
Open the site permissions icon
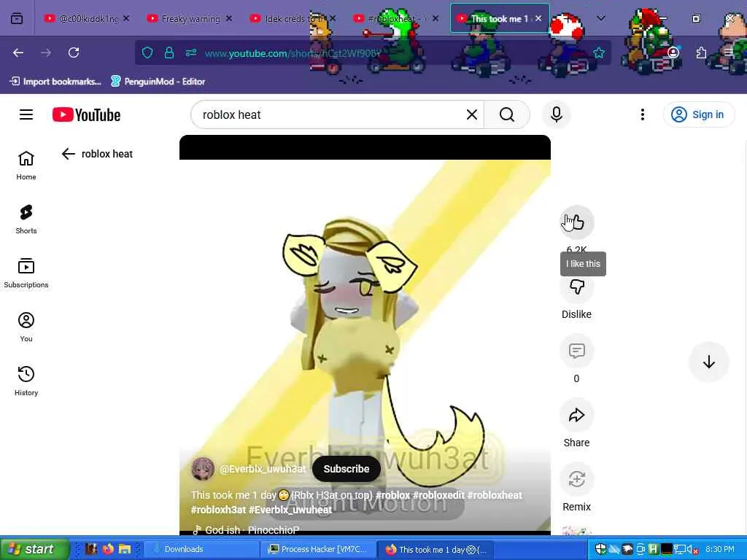(191, 52)
